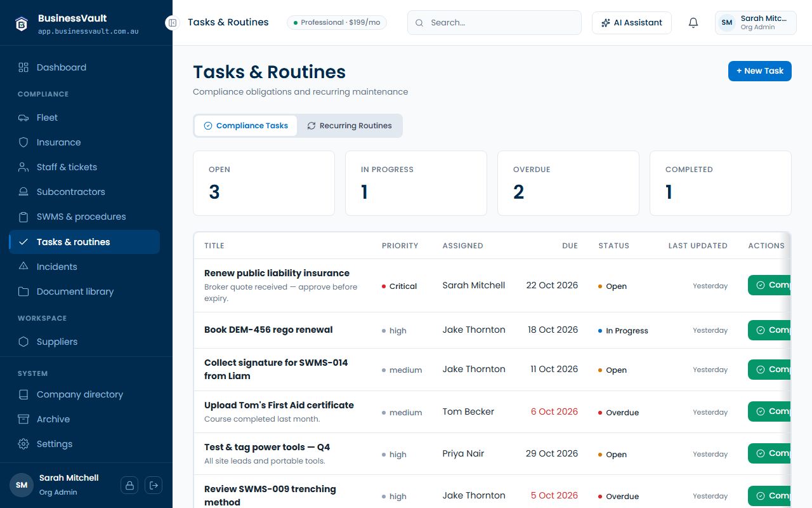Go to Fleet section
Screen dimensions: 812x508
pos(84,117)
